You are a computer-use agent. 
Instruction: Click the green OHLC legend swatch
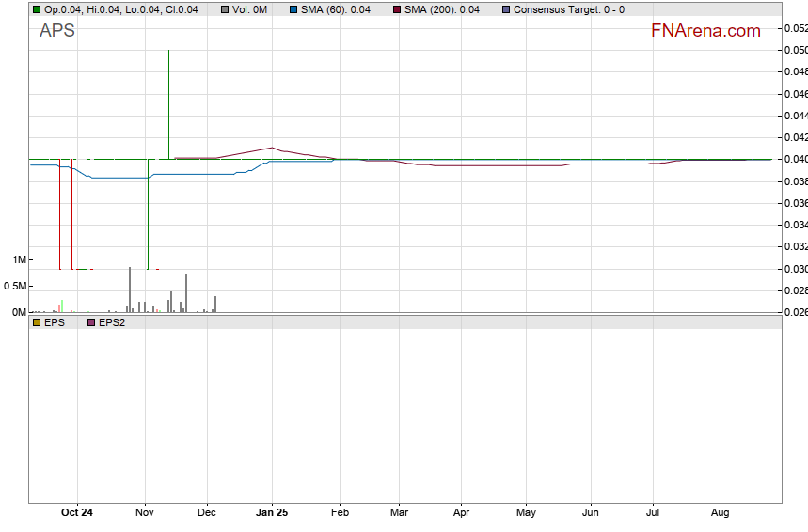click(37, 9)
